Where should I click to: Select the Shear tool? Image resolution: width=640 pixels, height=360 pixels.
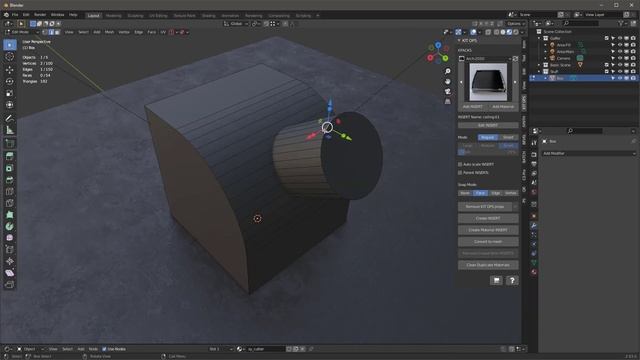pos(10,273)
